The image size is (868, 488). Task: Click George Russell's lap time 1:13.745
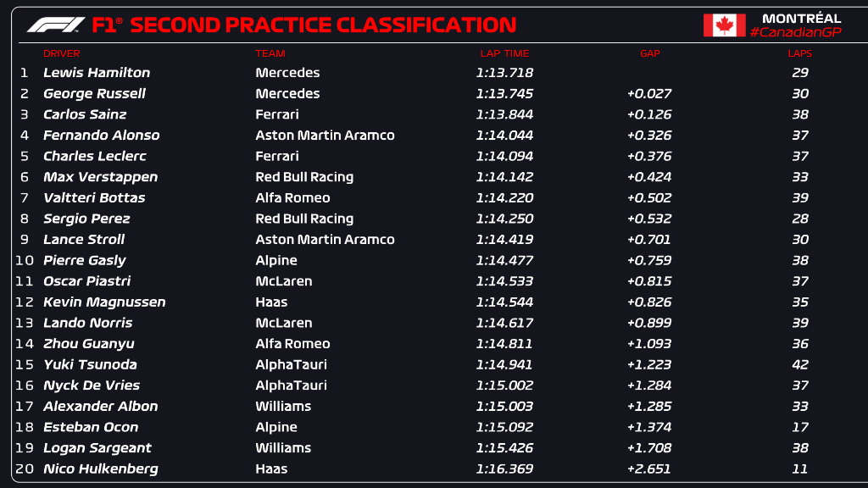(504, 94)
